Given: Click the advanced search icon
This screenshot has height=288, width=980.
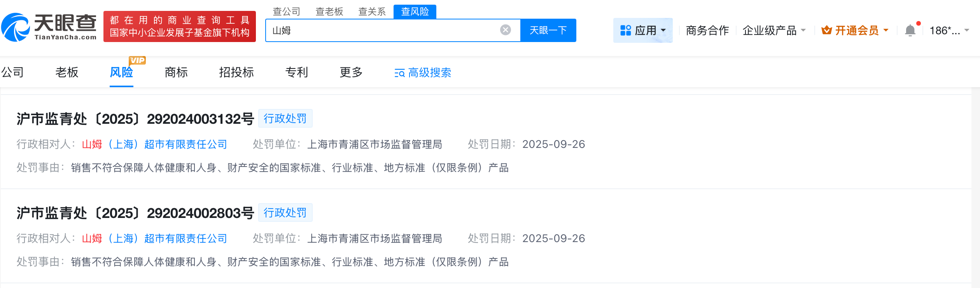Looking at the screenshot, I should click(399, 73).
